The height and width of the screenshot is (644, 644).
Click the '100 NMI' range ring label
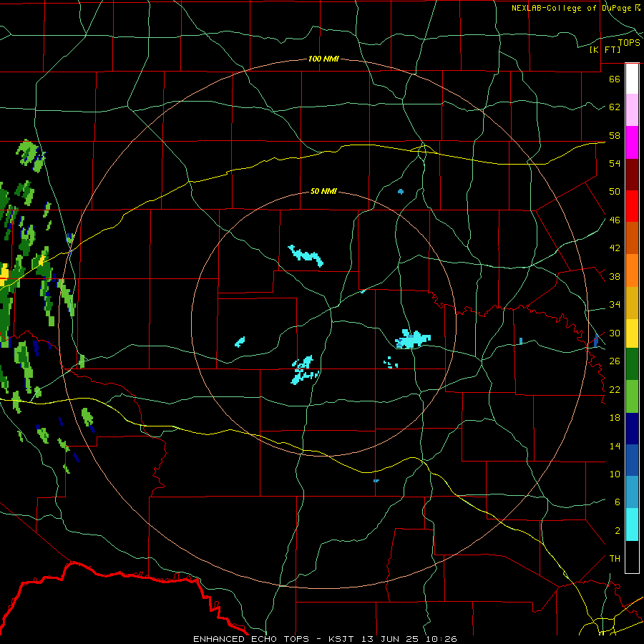323,59
